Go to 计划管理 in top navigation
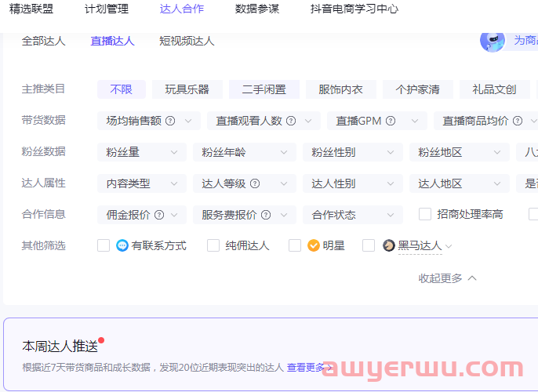The height and width of the screenshot is (392, 538). click(x=107, y=9)
